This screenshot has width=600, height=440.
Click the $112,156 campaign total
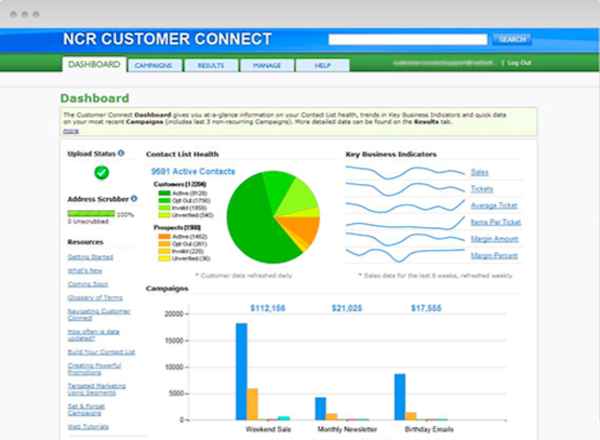pyautogui.click(x=268, y=308)
